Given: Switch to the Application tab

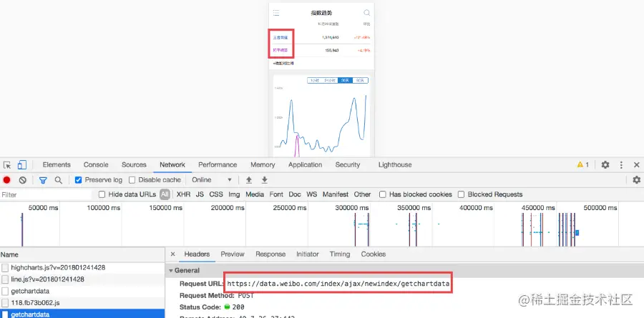Looking at the screenshot, I should point(305,165).
